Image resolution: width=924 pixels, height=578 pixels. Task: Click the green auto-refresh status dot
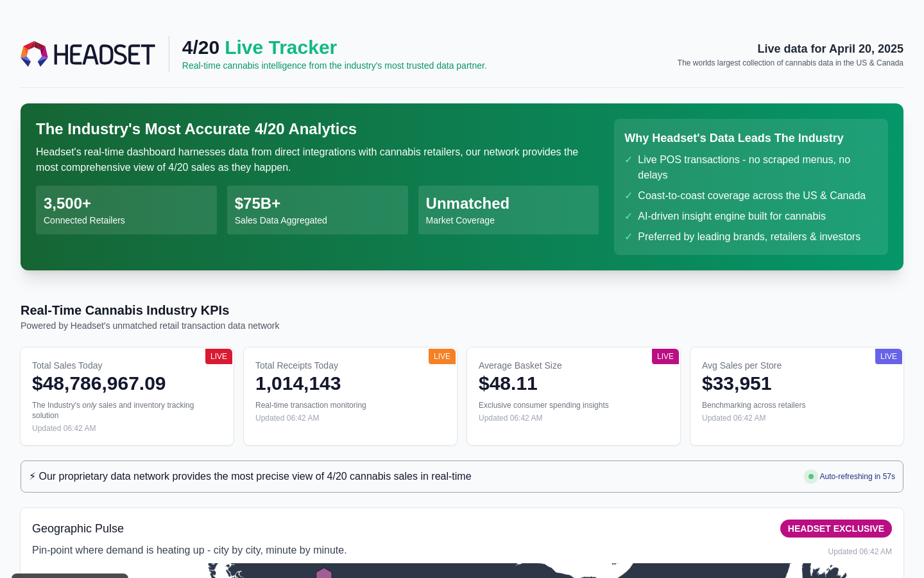point(811,477)
